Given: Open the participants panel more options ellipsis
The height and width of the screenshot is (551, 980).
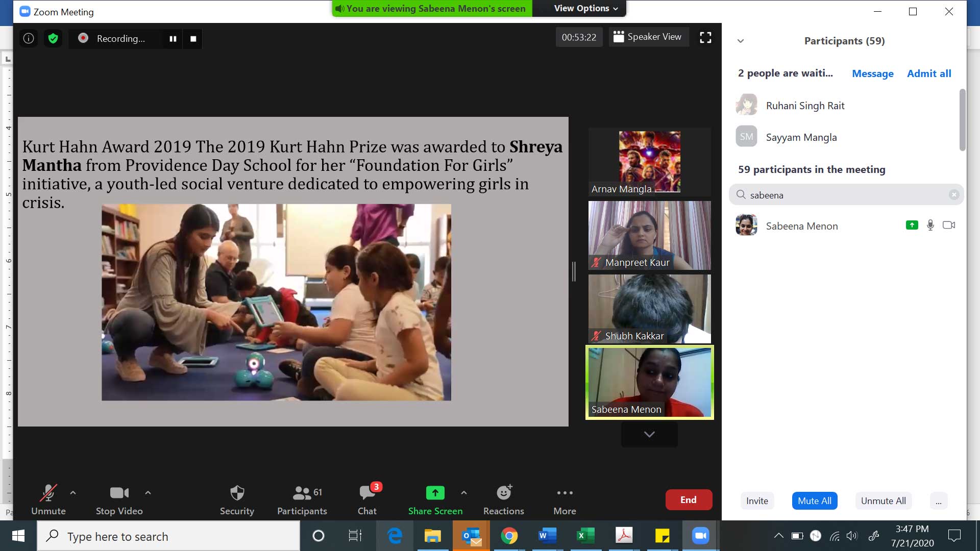Looking at the screenshot, I should [x=939, y=501].
